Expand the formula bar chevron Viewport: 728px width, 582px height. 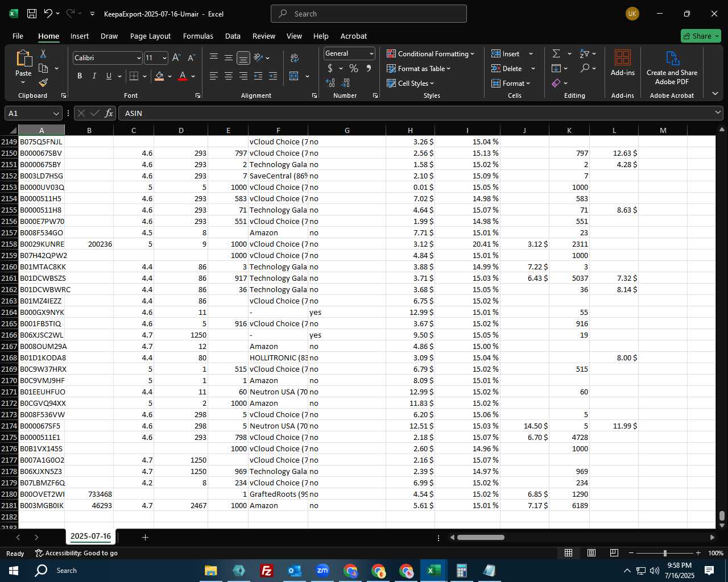pos(717,113)
